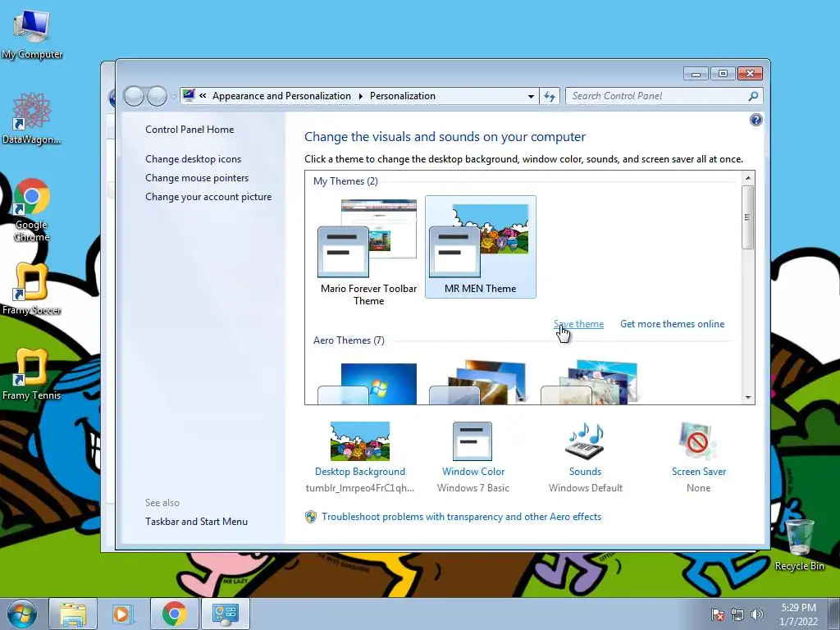This screenshot has width=840, height=630.
Task: Click the Aero Themes (7) heading
Action: (349, 340)
